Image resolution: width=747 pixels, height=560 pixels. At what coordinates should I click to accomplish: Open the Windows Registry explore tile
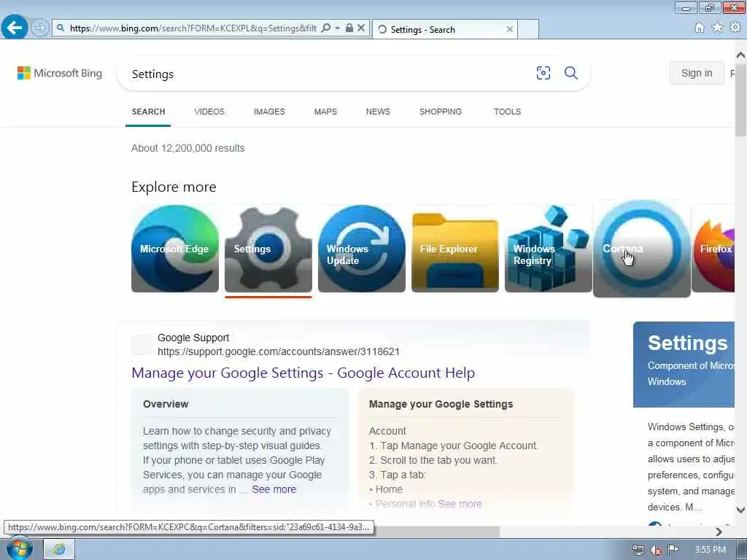(549, 249)
